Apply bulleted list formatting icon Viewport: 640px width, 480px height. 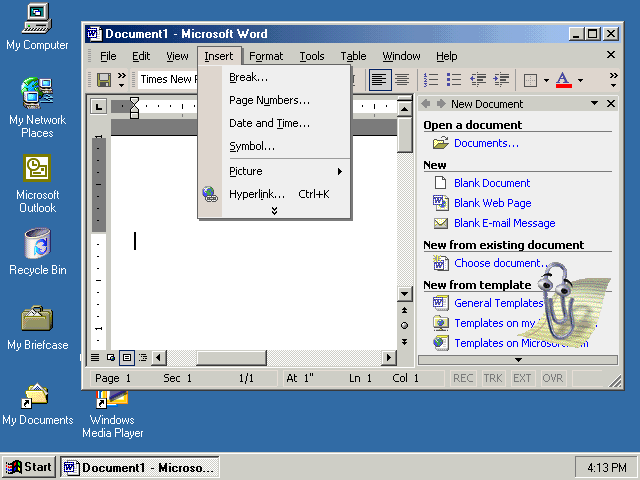point(454,80)
